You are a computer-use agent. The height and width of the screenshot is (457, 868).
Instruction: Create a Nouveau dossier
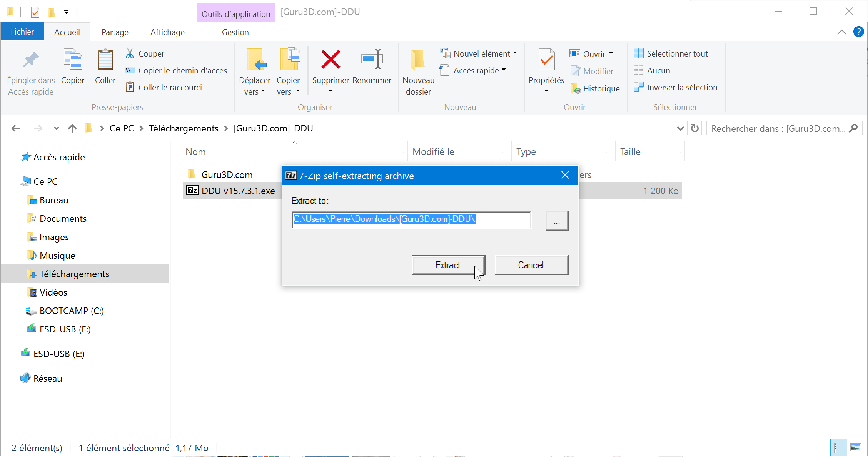[418, 72]
